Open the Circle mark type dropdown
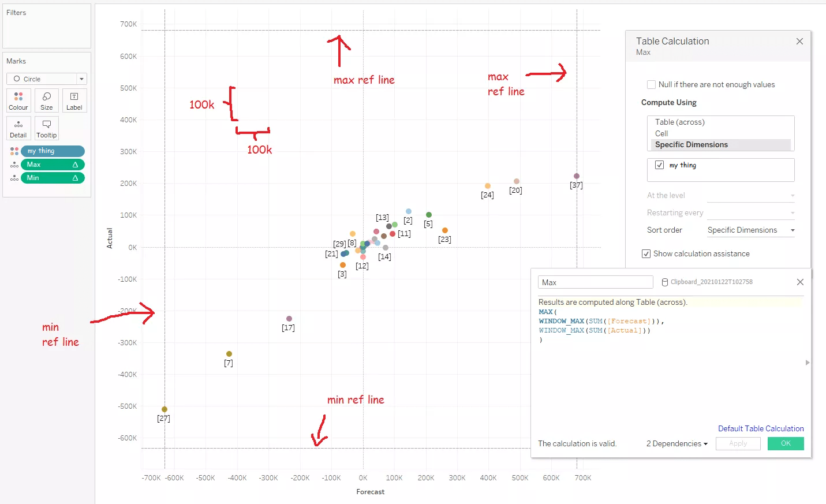Viewport: 826px width, 504px height. pos(47,79)
